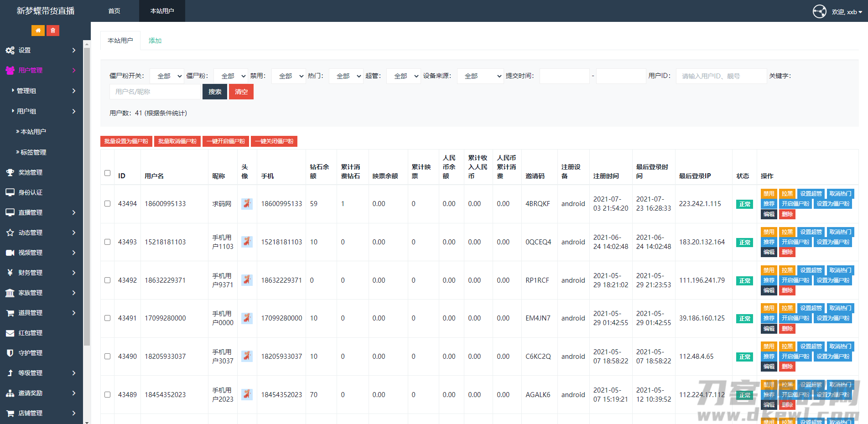Click the 搜索 search button
The image size is (868, 424).
[214, 92]
